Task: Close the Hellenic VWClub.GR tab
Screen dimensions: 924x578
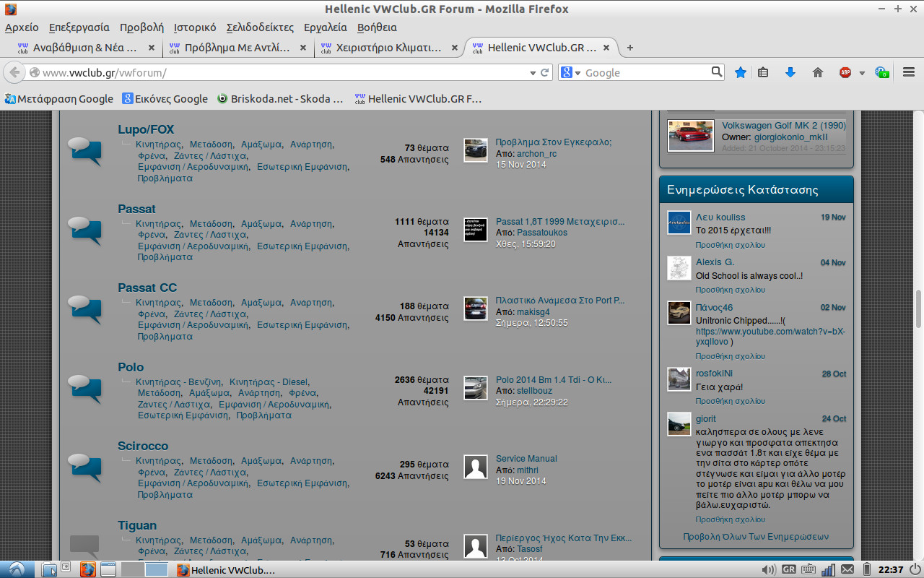Action: coord(606,48)
